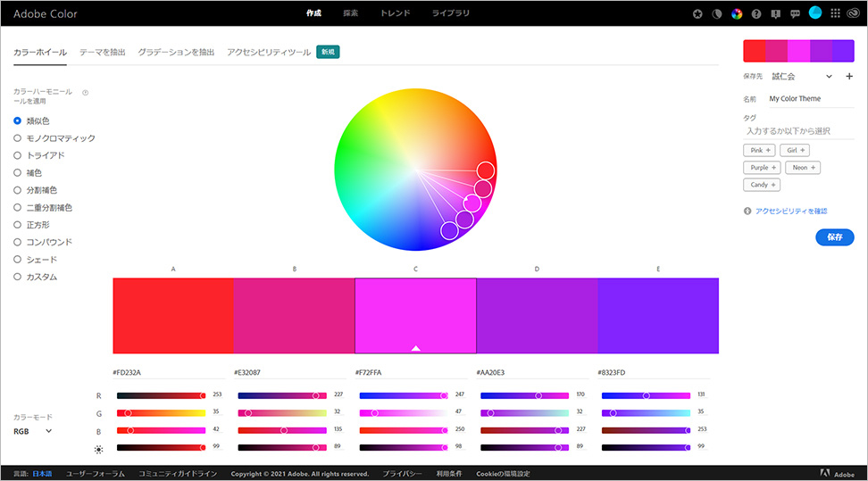
Task: Click the info icon beside harmony rule label
Action: pos(85,93)
